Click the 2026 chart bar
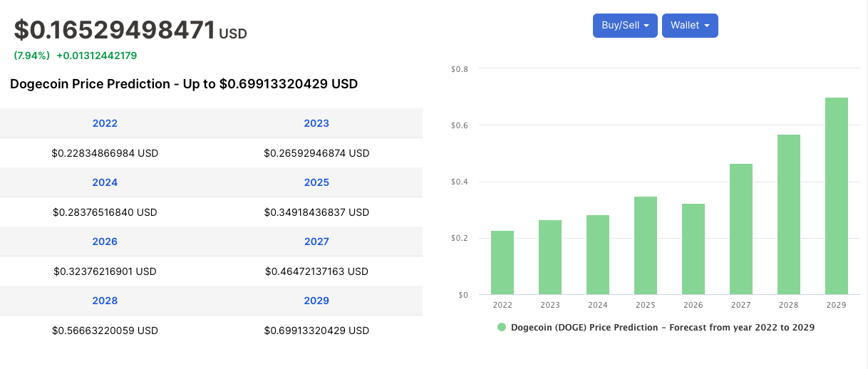The height and width of the screenshot is (369, 868). (693, 249)
